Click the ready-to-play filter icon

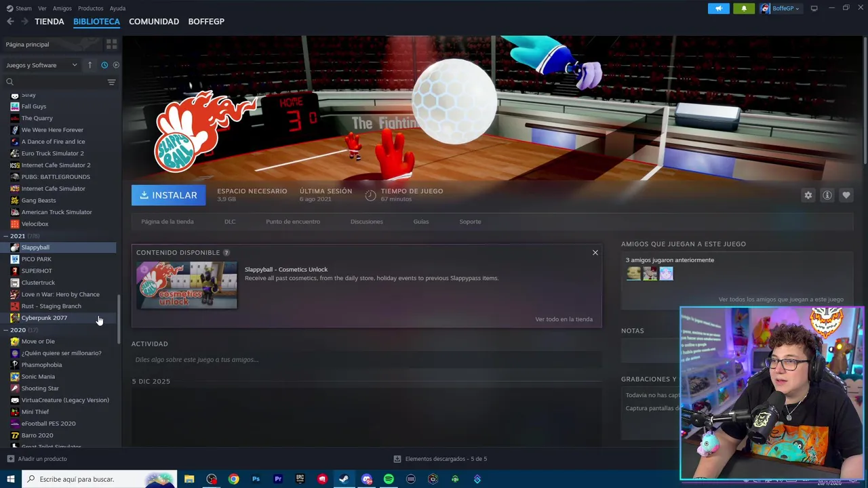[116, 65]
